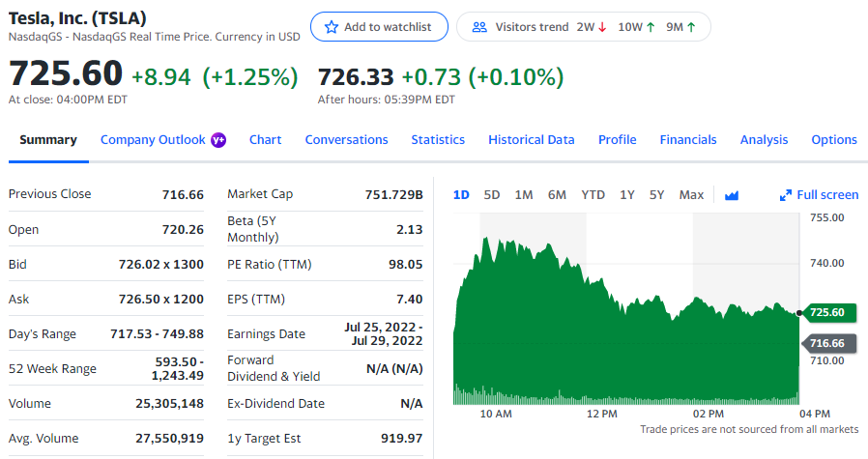Screen dimensions: 868x459
Task: Click the large closing price 725.60
Action: (66, 73)
